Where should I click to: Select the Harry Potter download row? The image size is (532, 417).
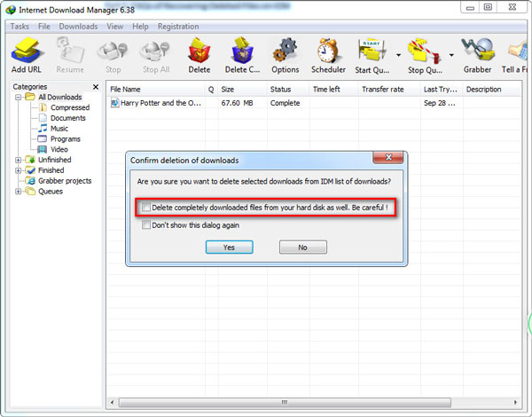314,103
